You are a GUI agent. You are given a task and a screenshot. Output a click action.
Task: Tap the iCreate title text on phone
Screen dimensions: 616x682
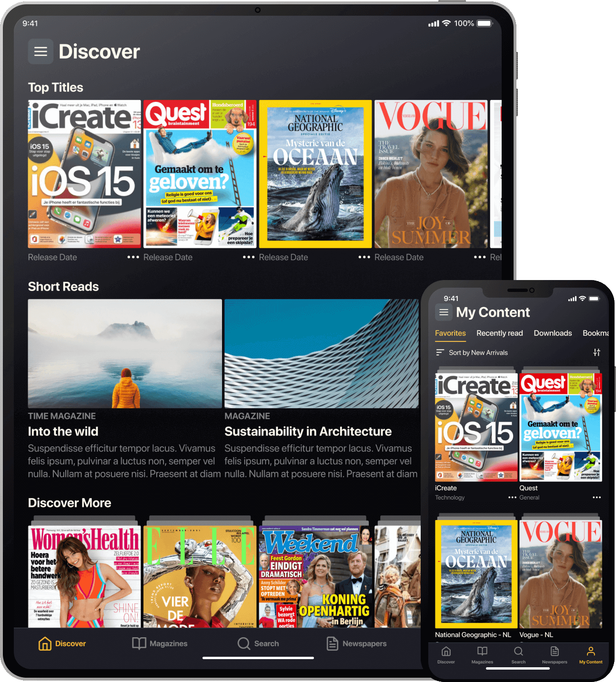point(446,488)
